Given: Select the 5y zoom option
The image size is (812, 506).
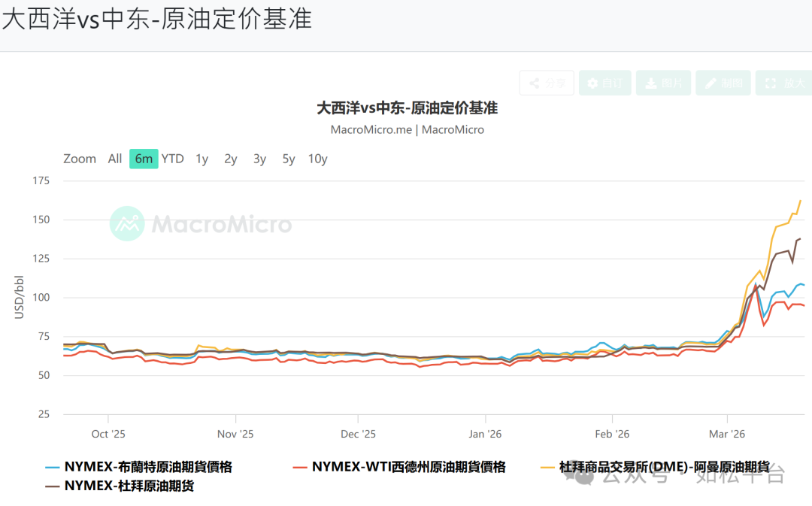Looking at the screenshot, I should 289,159.
